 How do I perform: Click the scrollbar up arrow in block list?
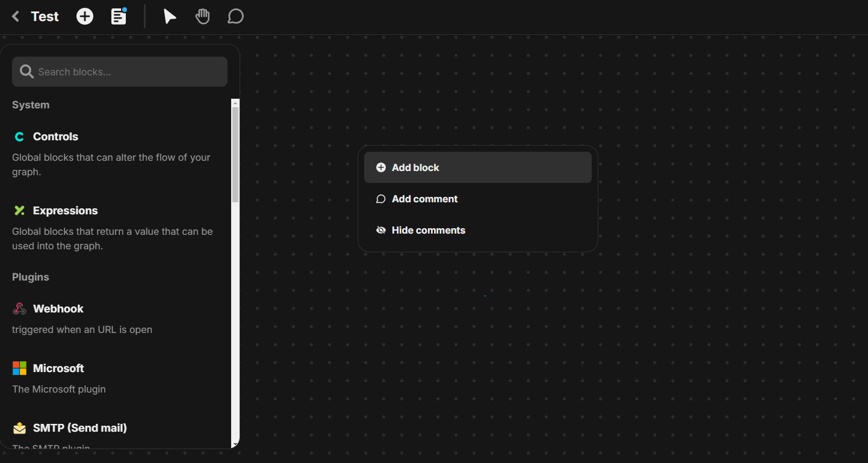click(235, 103)
